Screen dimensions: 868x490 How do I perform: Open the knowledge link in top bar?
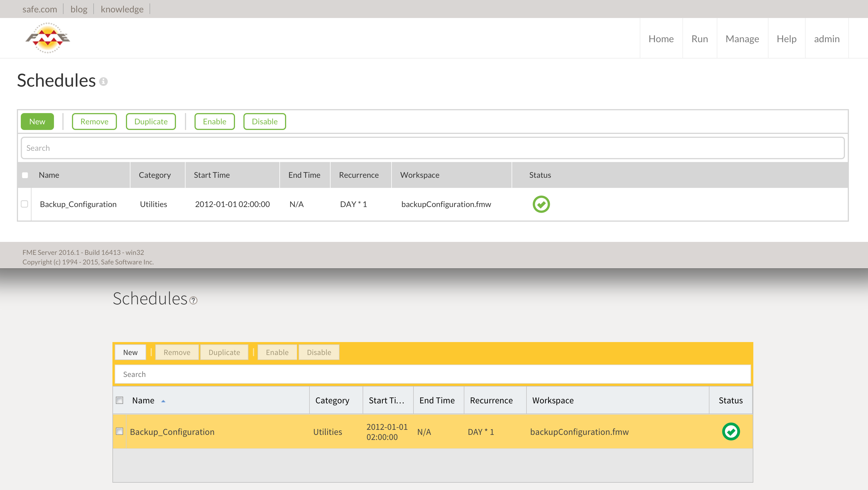coord(122,9)
